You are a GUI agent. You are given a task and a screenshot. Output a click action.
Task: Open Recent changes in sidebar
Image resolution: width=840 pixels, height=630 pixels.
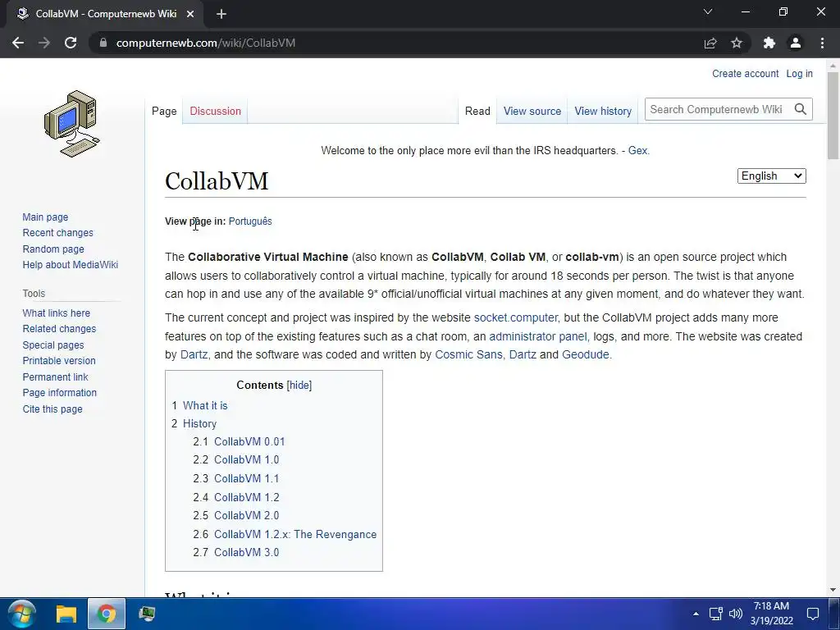click(58, 233)
